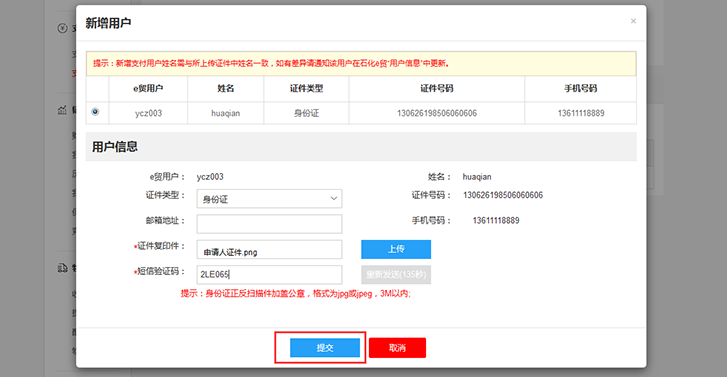Click the 用户信息 section heading
727x377 pixels.
point(115,147)
